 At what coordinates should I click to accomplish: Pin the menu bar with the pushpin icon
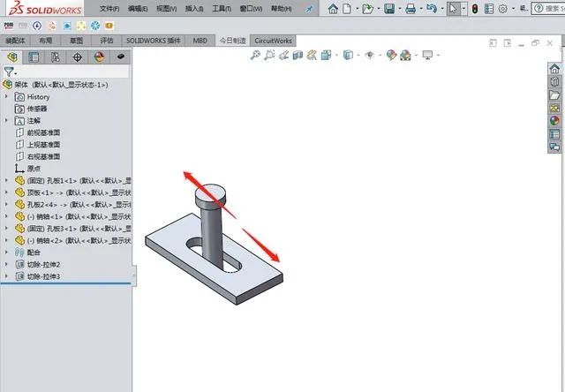tap(309, 9)
